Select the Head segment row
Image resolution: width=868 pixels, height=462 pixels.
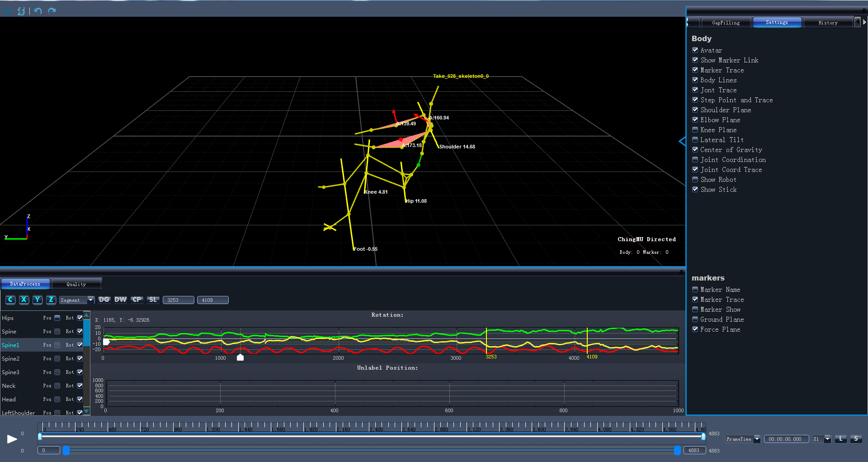(x=42, y=400)
